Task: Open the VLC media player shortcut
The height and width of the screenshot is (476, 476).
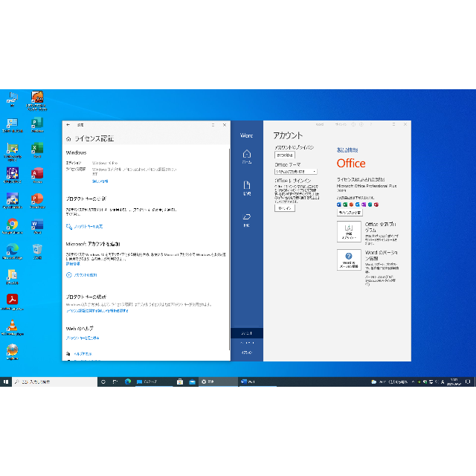Action: pyautogui.click(x=13, y=327)
